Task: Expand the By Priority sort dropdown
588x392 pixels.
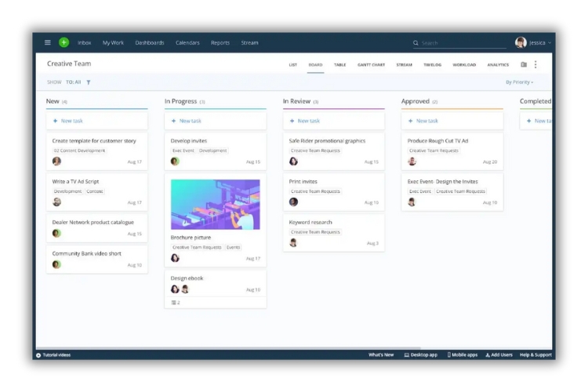Action: pos(519,82)
